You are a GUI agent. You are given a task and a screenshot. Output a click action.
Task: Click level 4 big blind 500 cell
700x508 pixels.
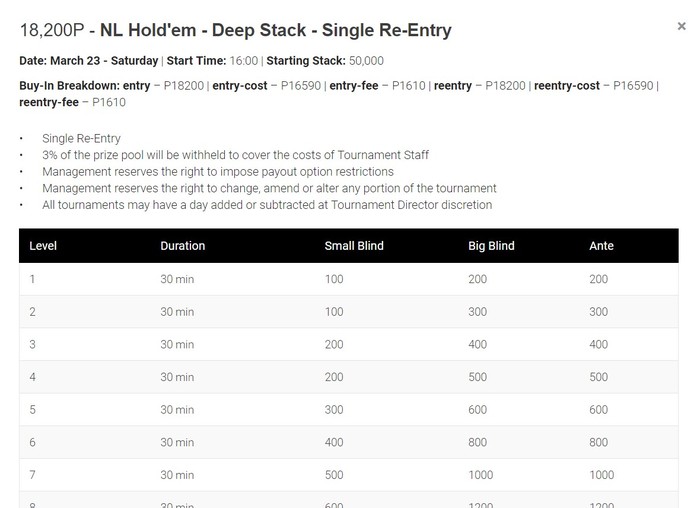pos(477,377)
